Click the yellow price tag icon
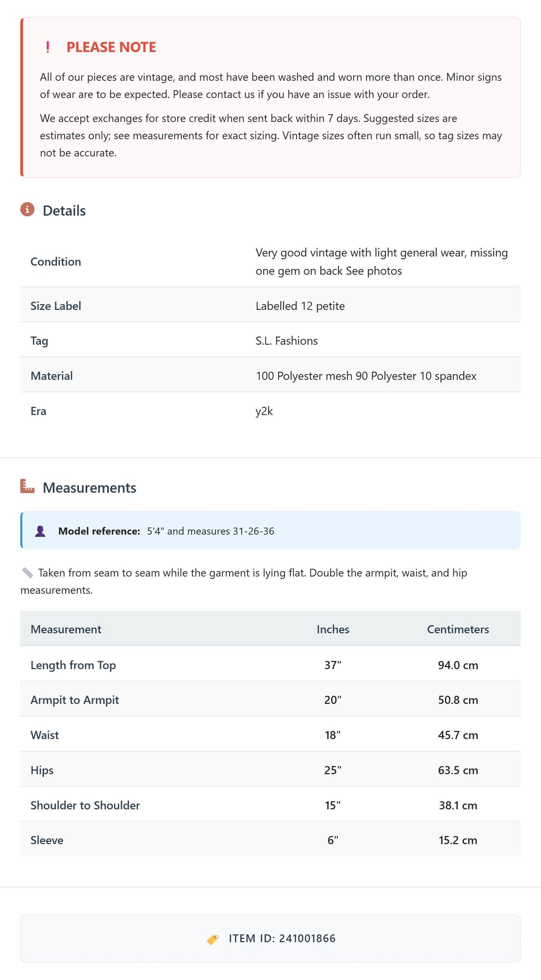The image size is (541, 980). 213,939
